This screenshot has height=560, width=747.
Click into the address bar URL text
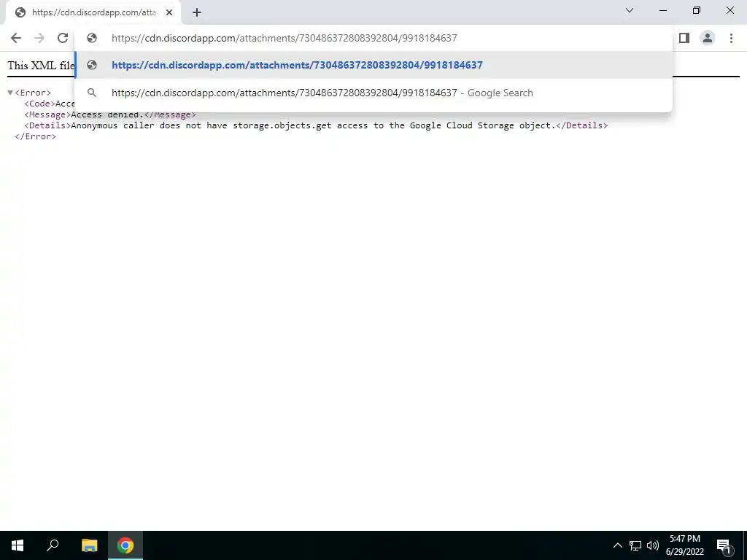coord(285,38)
